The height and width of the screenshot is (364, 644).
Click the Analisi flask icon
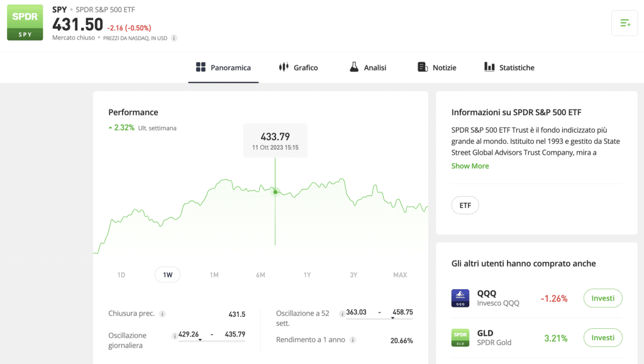[x=353, y=67]
